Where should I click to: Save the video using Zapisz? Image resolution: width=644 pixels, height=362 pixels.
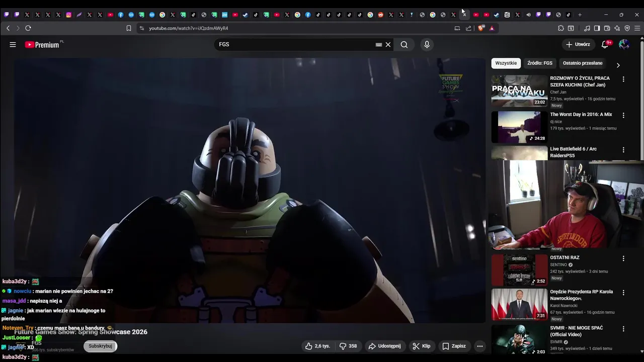click(x=454, y=346)
